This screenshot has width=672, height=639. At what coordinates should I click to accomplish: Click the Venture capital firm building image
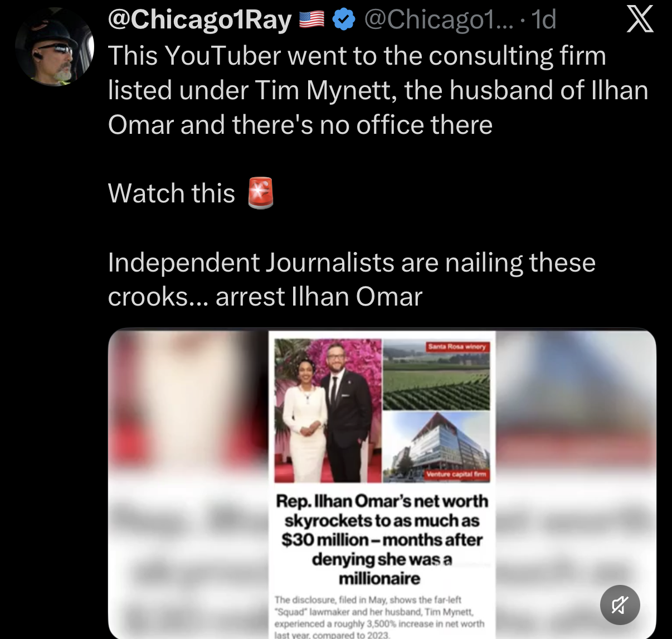436,447
